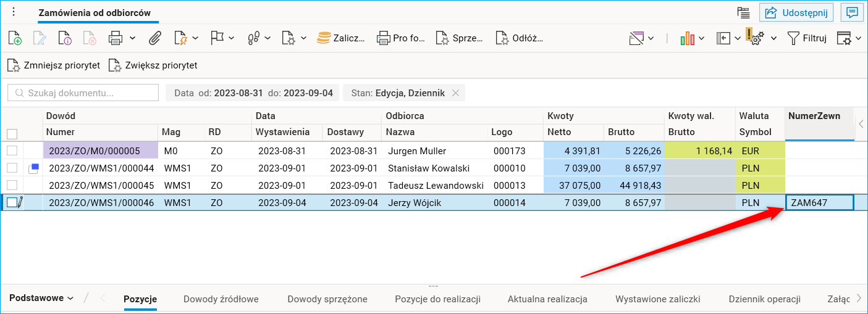Toggle the select-all header checkbox
Viewport: 868px width, 314px height.
(12, 133)
